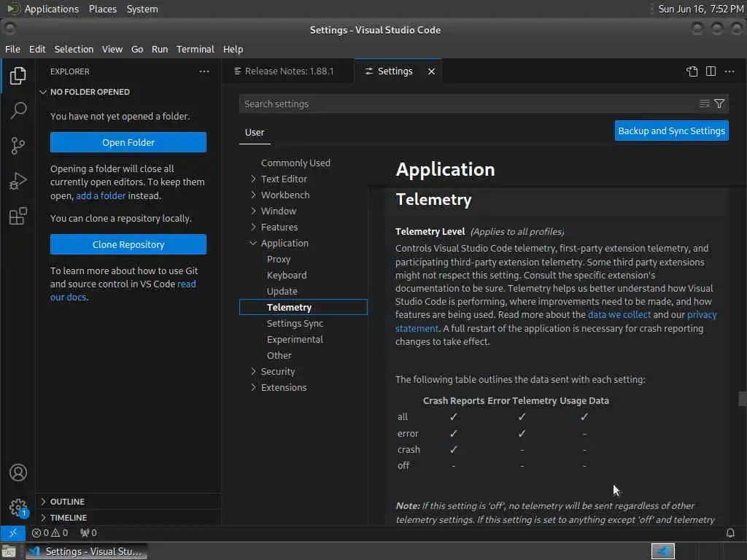Image resolution: width=747 pixels, height=560 pixels.
Task: Click the ports forwarded status item
Action: point(88,533)
